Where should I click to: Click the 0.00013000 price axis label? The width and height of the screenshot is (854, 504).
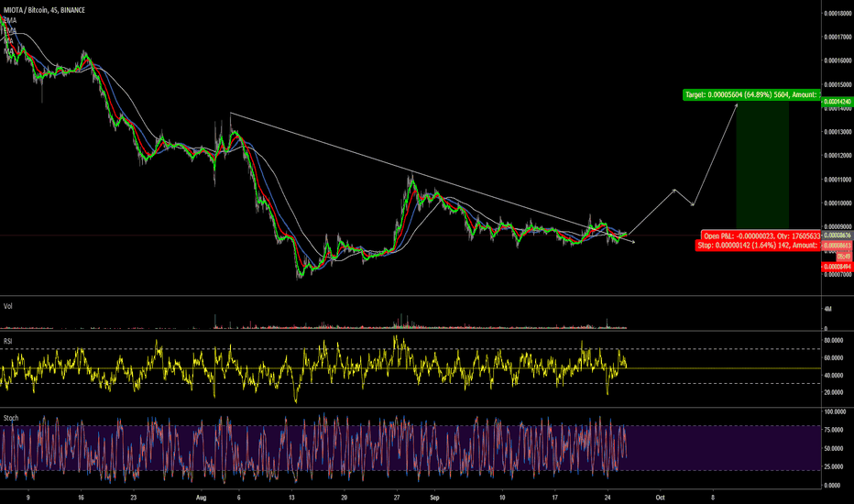tap(838, 132)
